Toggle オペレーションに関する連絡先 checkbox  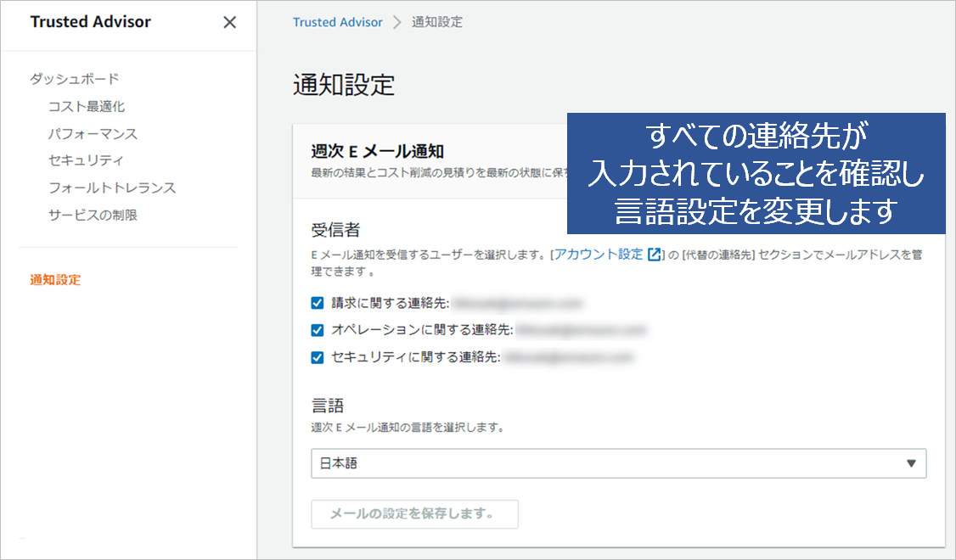click(318, 330)
